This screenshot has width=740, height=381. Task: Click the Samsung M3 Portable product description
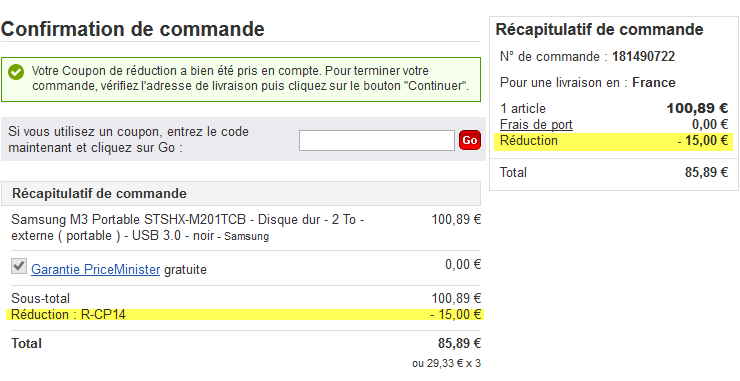(187, 228)
